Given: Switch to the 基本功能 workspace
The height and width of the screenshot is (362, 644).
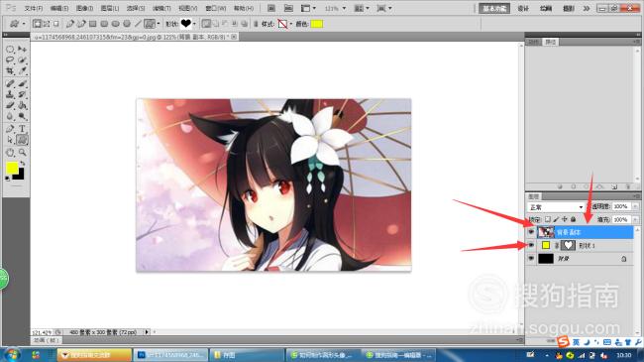Looking at the screenshot, I should point(494,8).
